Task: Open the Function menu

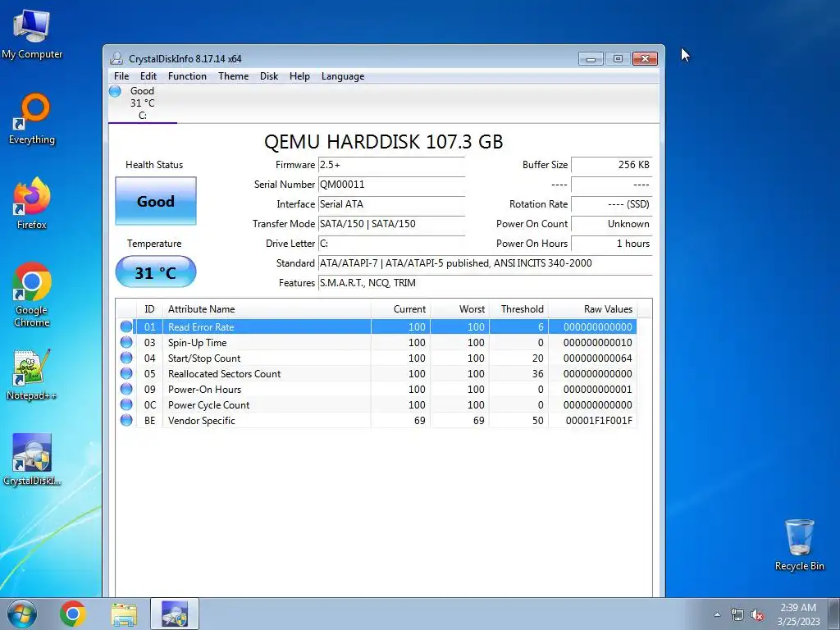Action: [x=187, y=76]
